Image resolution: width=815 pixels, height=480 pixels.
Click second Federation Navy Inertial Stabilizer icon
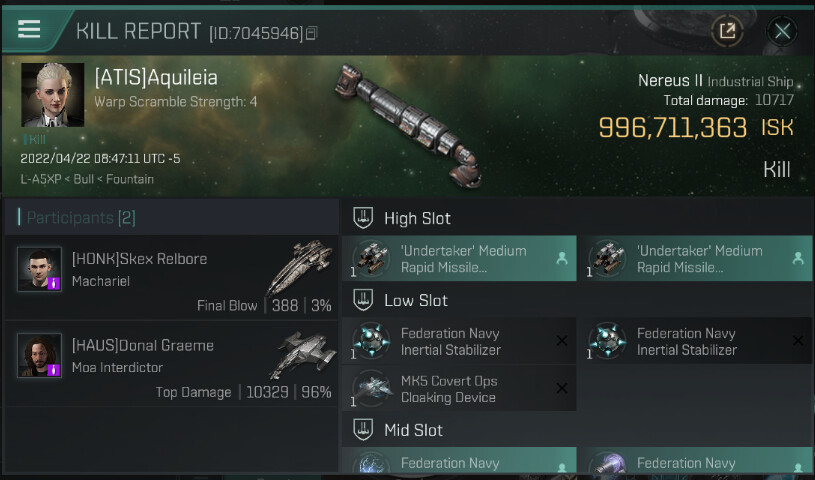610,341
